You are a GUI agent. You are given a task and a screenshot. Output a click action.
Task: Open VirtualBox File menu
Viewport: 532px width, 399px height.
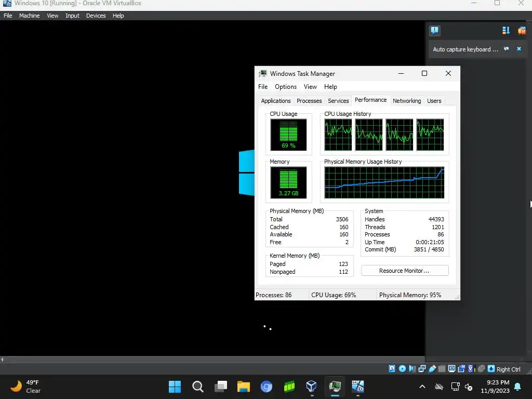pyautogui.click(x=8, y=16)
